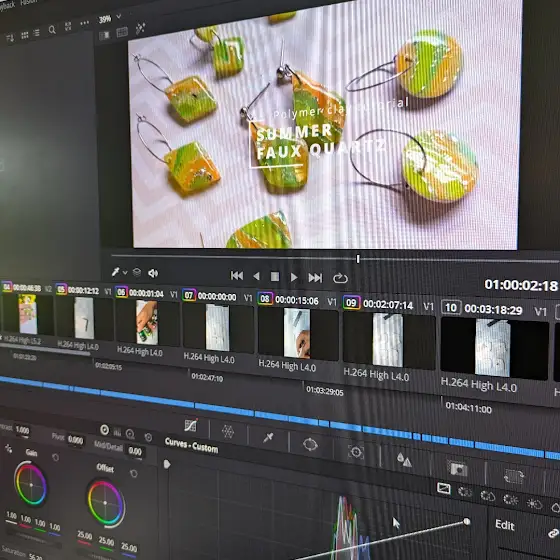The width and height of the screenshot is (560, 560).
Task: Reset all primaries with circular arrow
Action: [x=149, y=437]
